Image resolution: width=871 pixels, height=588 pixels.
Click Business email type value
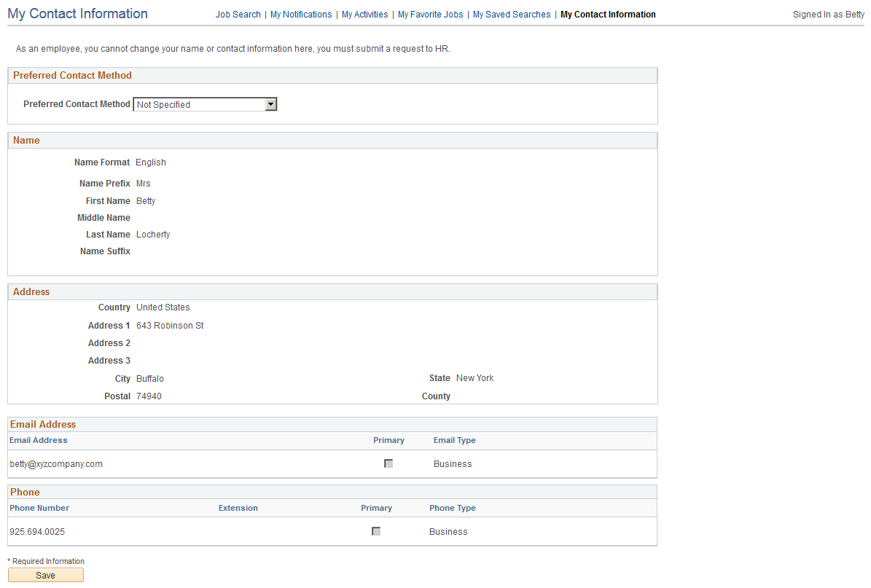point(453,464)
